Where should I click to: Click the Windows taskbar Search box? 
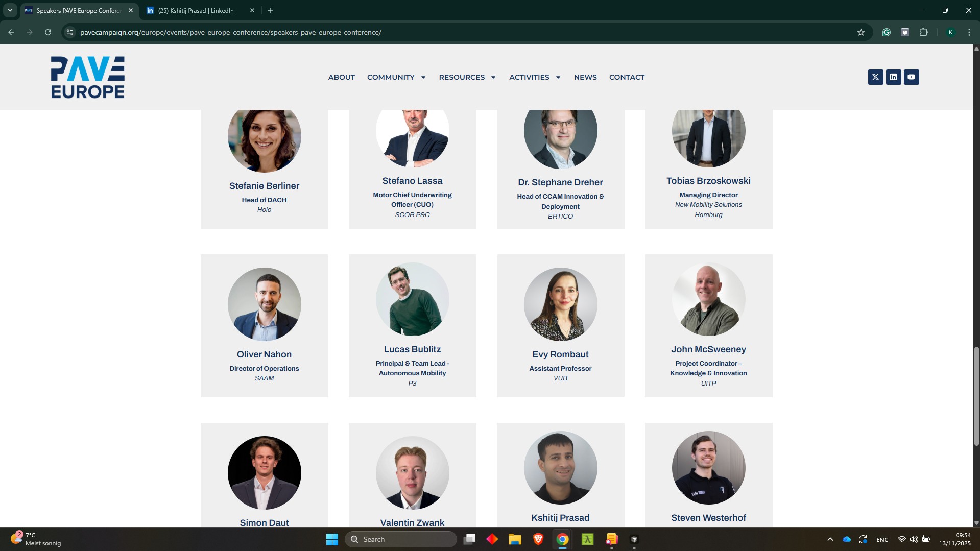point(401,539)
